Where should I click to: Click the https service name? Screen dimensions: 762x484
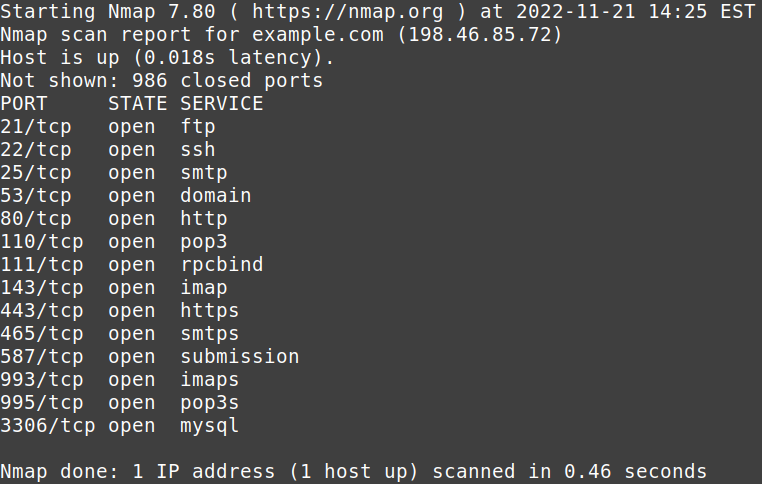[x=210, y=310]
